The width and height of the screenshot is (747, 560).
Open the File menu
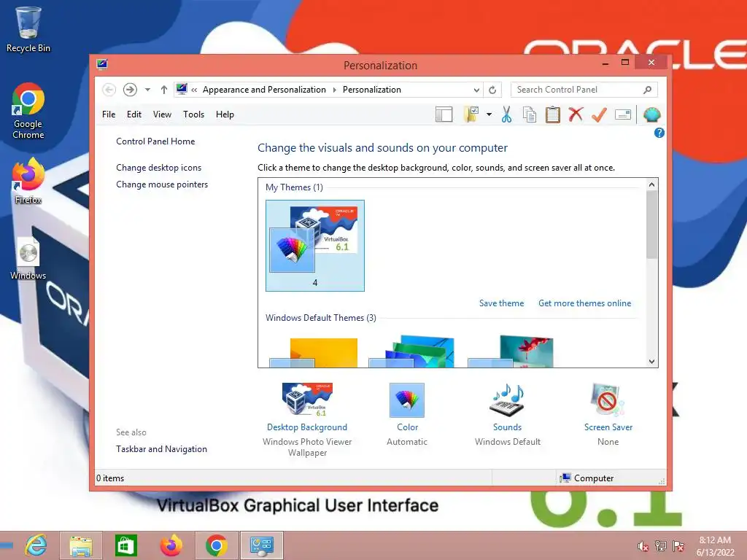tap(109, 114)
